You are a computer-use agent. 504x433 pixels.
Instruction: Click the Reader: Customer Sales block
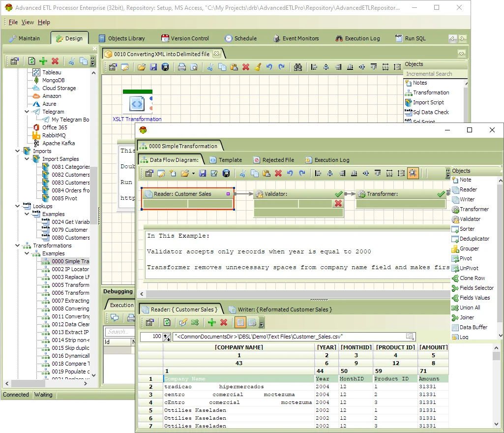click(188, 199)
